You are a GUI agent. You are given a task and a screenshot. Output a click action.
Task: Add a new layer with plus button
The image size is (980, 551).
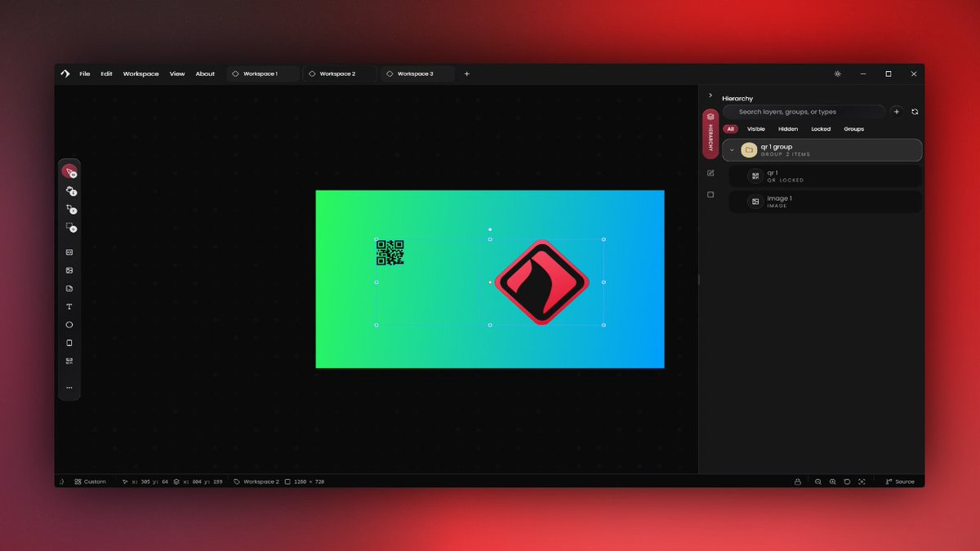click(x=896, y=112)
